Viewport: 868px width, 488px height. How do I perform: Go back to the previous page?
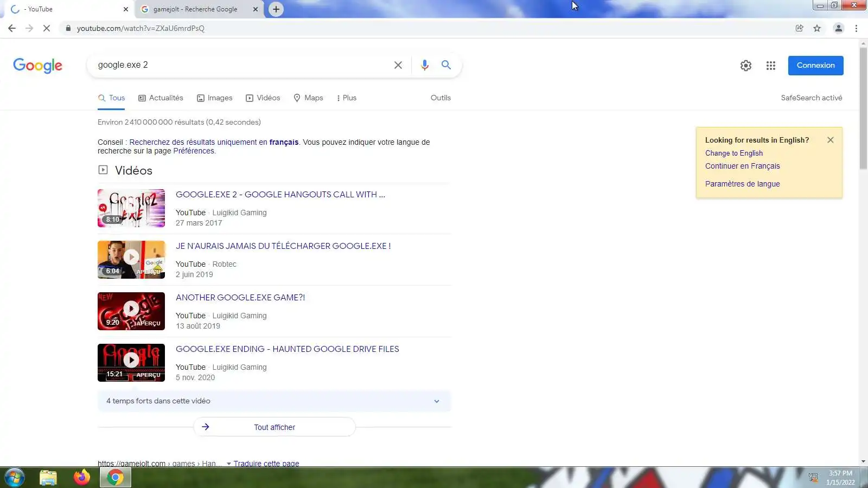click(12, 28)
